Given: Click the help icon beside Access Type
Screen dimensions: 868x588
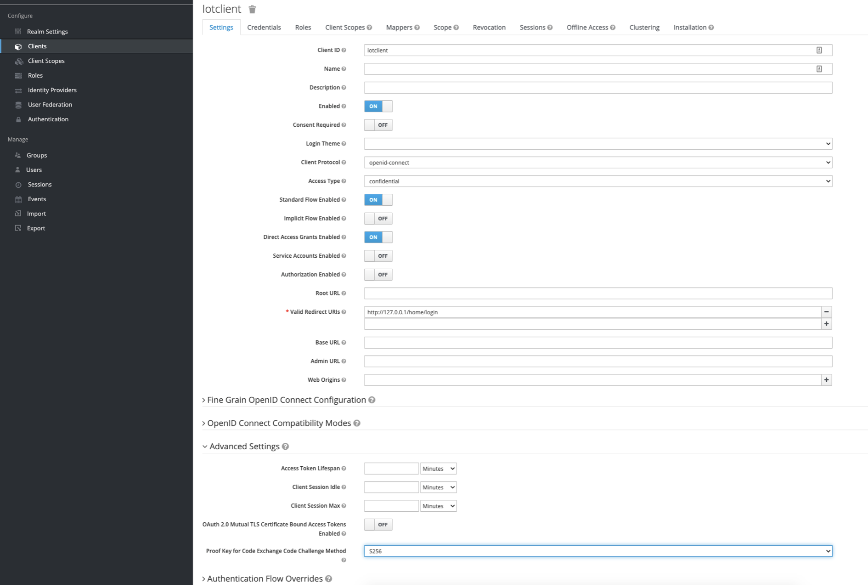Looking at the screenshot, I should tap(344, 181).
